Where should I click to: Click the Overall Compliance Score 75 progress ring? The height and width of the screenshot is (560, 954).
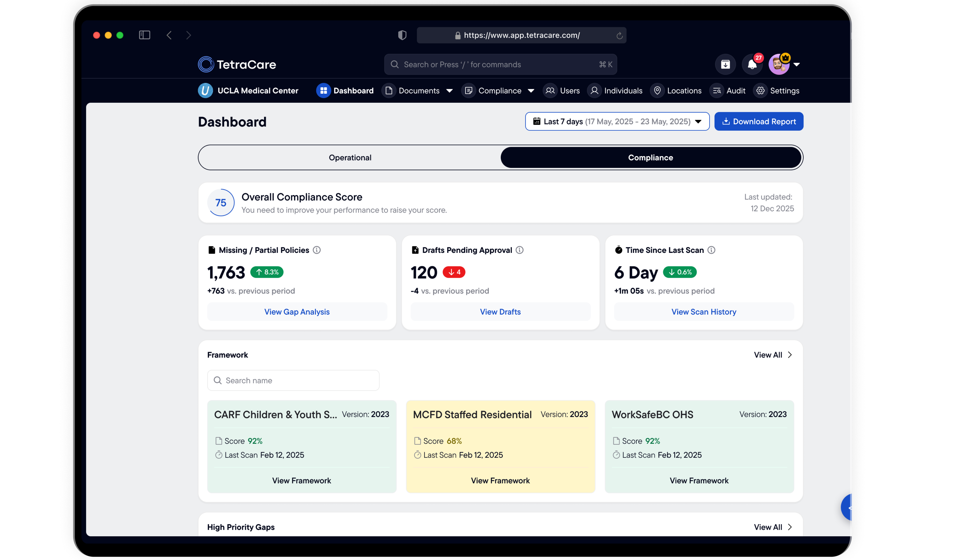coord(221,203)
